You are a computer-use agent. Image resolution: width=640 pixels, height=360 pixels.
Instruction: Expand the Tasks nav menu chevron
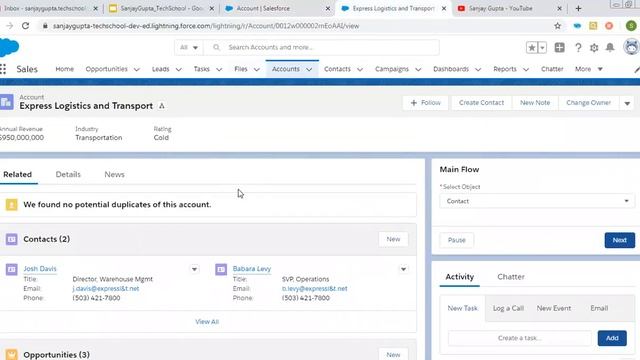point(219,69)
